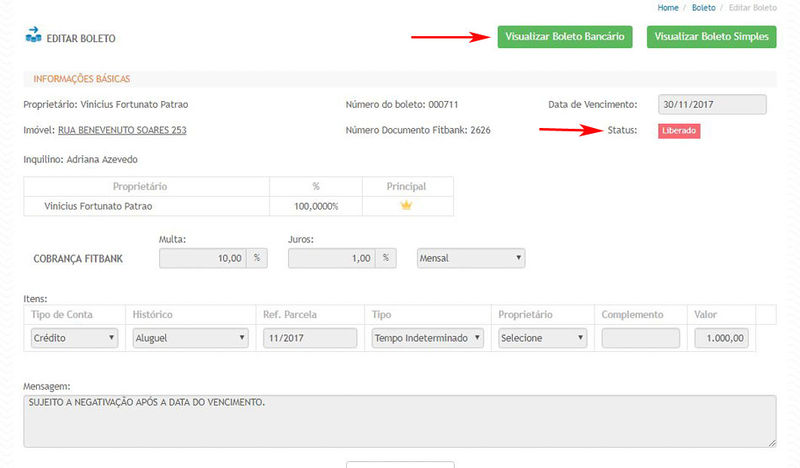Open the Mensal frequency dropdown
This screenshot has width=800, height=468.
[x=471, y=258]
